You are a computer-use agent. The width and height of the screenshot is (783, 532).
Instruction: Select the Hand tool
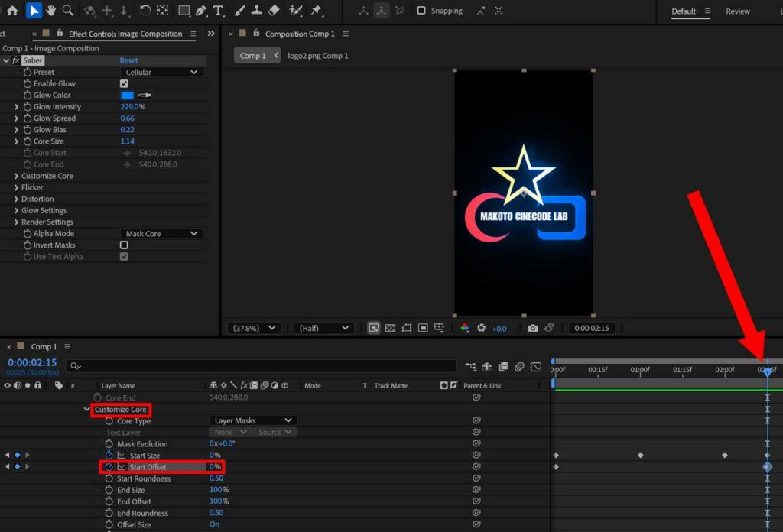tap(51, 10)
